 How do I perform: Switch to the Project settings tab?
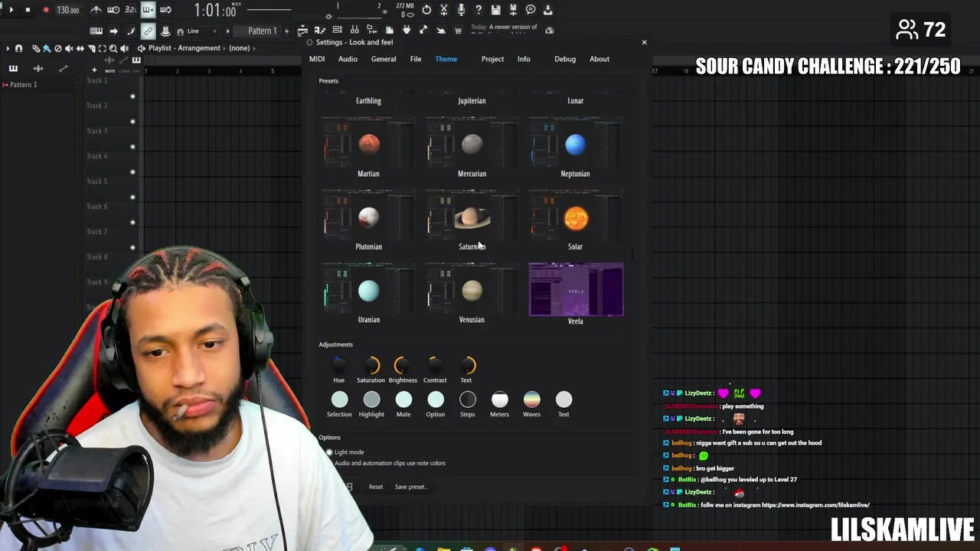(x=492, y=59)
